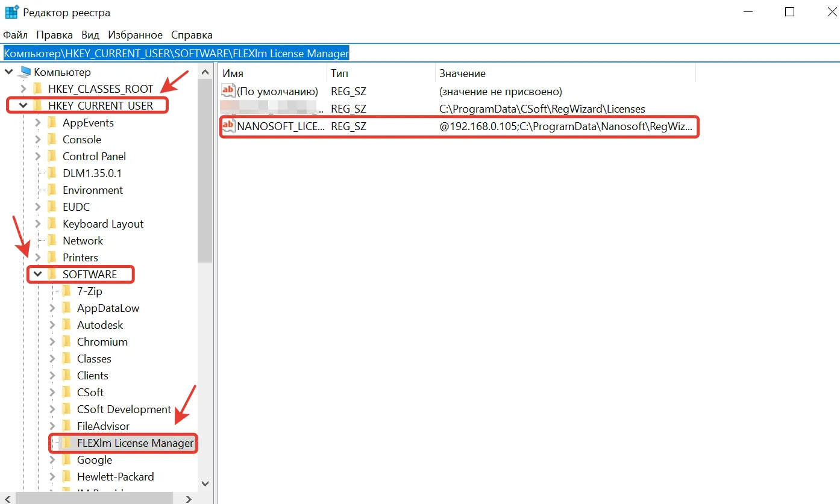The width and height of the screenshot is (840, 504).
Task: Click the Registry Editor app icon in title bar
Action: coord(11,12)
